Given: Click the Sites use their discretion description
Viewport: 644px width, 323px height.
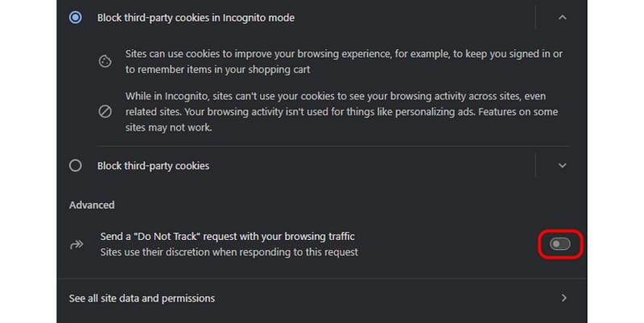Looking at the screenshot, I should point(229,252).
